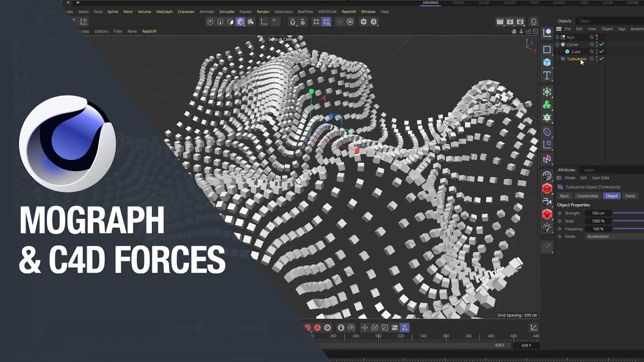Image resolution: width=644 pixels, height=362 pixels.
Task: Toggle the scale keying icon
Action: tap(385, 328)
